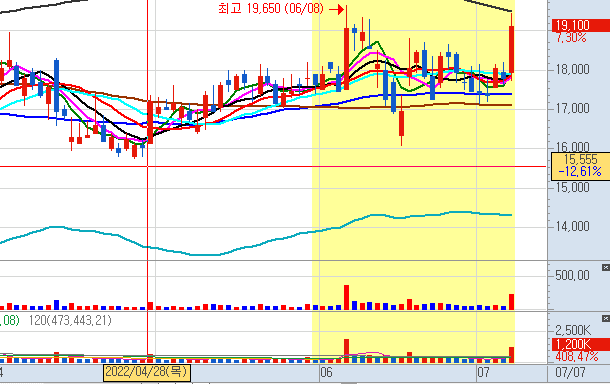Select the -12,61% crosshair percentage value
Screen dimensions: 610x384
click(x=580, y=171)
